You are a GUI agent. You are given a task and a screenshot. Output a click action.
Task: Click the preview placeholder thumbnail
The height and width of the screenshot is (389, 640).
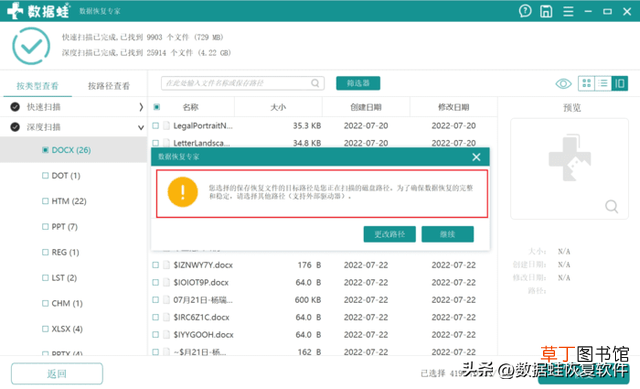(x=569, y=158)
